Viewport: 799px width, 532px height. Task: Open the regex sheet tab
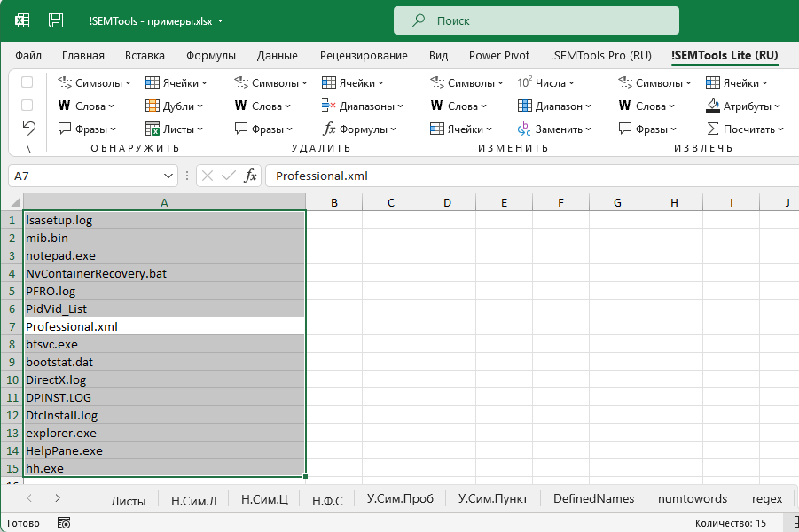pos(767,498)
